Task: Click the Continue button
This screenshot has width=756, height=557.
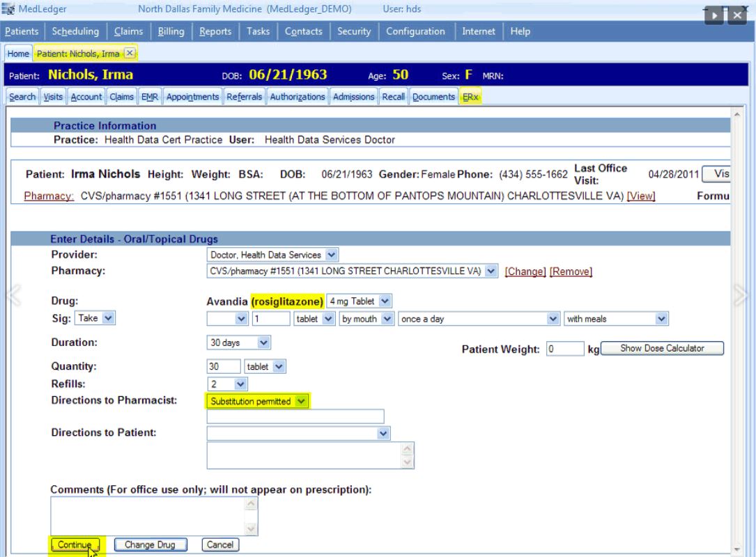Action: [75, 544]
